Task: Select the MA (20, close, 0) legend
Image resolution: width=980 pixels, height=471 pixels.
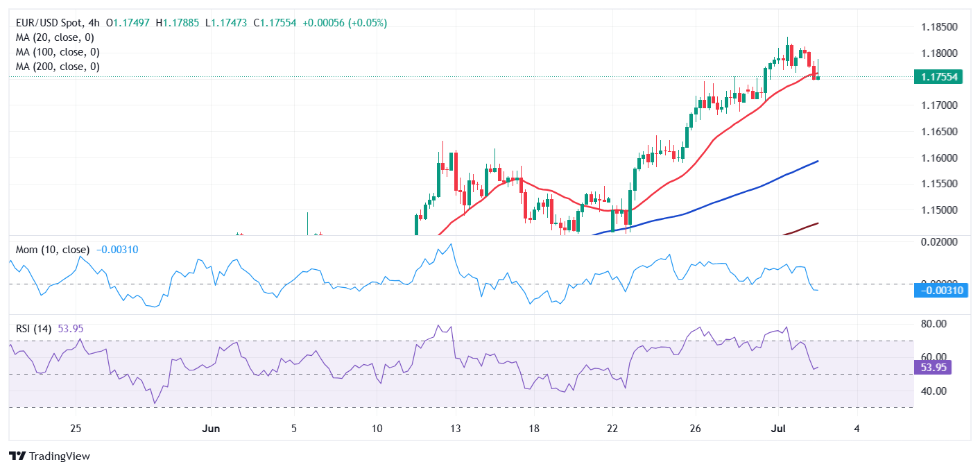Action: tap(55, 37)
